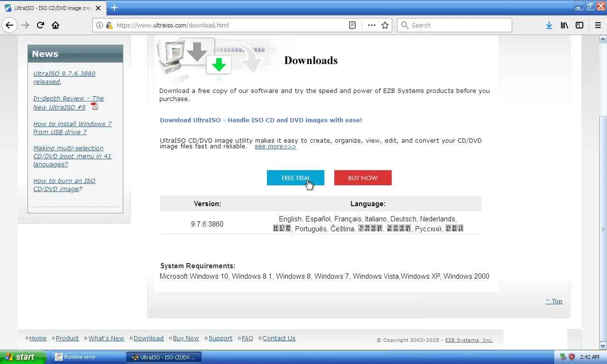Screen dimensions: 607x364
Task: Click the padlock connection icon
Action: pyautogui.click(x=109, y=25)
